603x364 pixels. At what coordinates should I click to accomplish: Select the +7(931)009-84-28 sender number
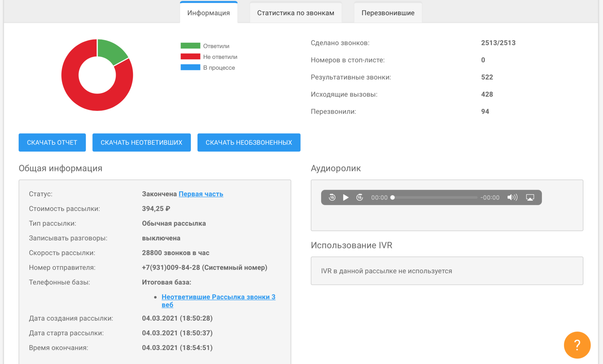(x=171, y=267)
